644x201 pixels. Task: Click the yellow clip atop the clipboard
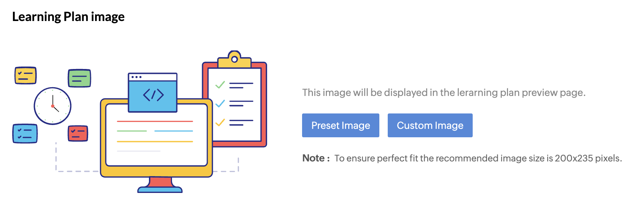point(235,60)
